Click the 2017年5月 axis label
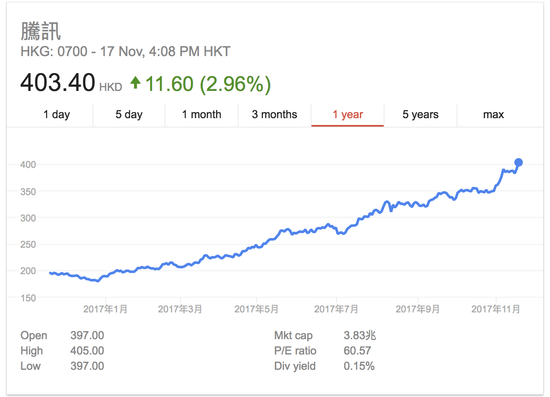The image size is (550, 397). [256, 309]
